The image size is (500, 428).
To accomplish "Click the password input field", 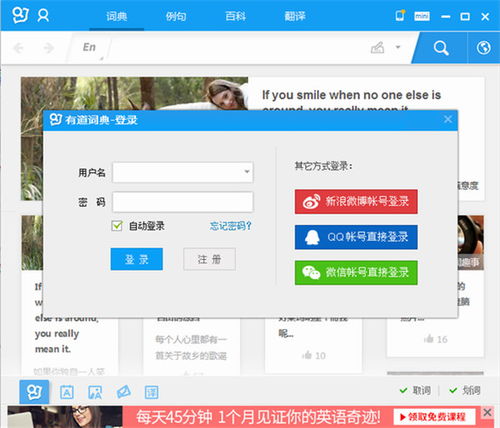I will point(183,202).
